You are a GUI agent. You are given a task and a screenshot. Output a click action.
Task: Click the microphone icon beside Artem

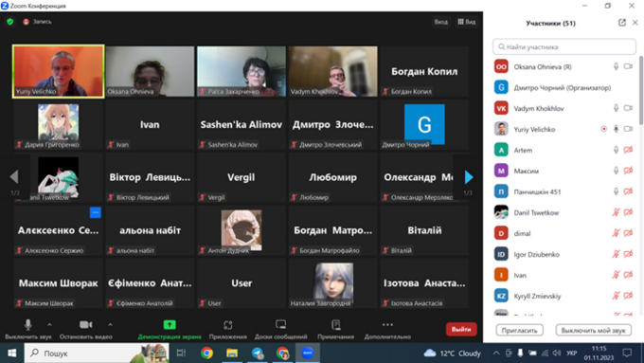[x=616, y=150]
